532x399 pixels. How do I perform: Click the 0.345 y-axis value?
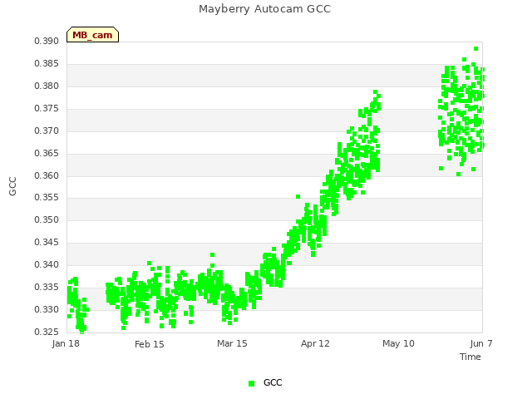tap(47, 242)
